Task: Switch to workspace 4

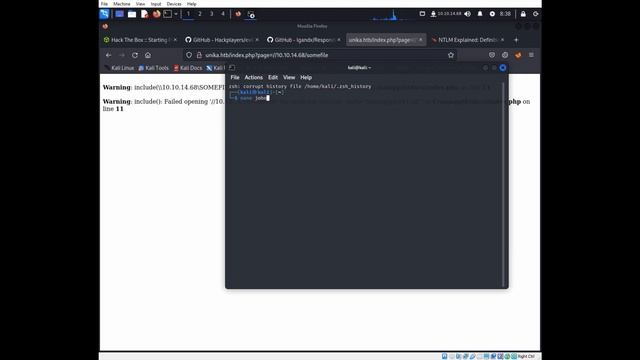Action: (x=223, y=14)
